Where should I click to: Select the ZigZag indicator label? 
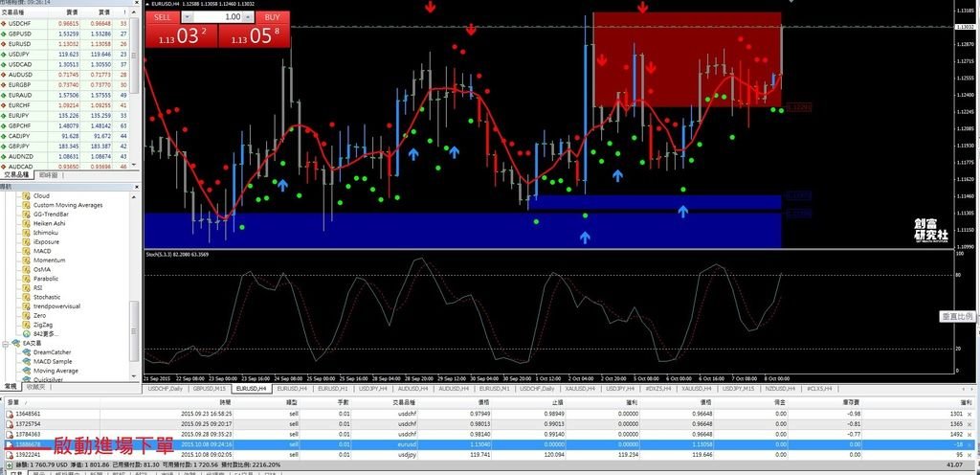[43, 325]
